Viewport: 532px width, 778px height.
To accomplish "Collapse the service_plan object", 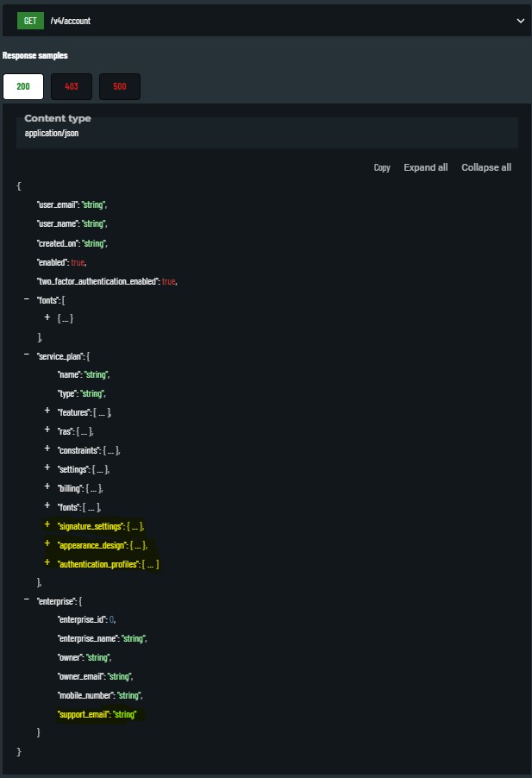I will click(27, 355).
